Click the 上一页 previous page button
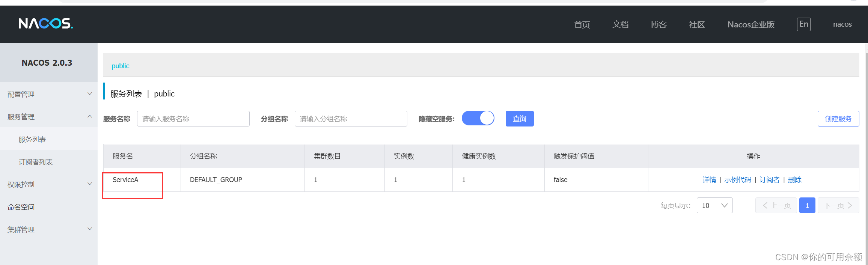 [x=776, y=205]
